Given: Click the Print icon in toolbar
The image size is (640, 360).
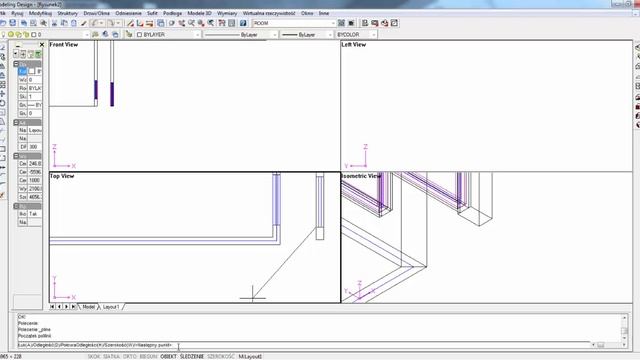Looking at the screenshot, I should click(x=24, y=23).
